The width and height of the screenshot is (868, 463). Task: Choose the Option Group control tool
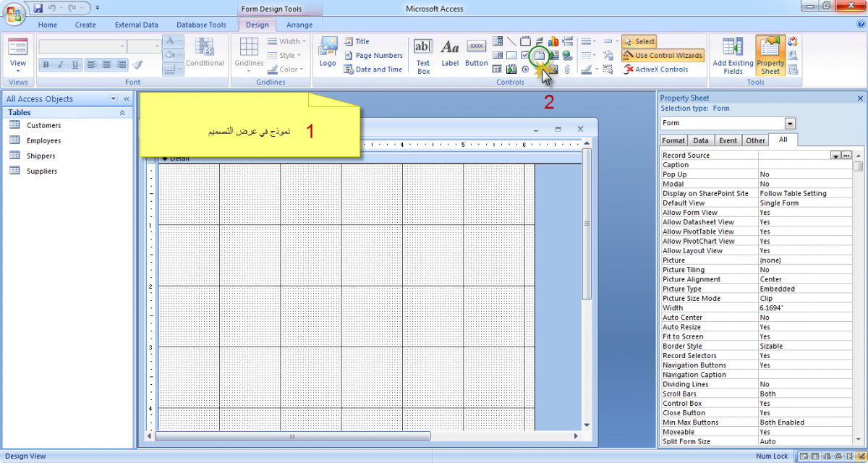coord(525,41)
